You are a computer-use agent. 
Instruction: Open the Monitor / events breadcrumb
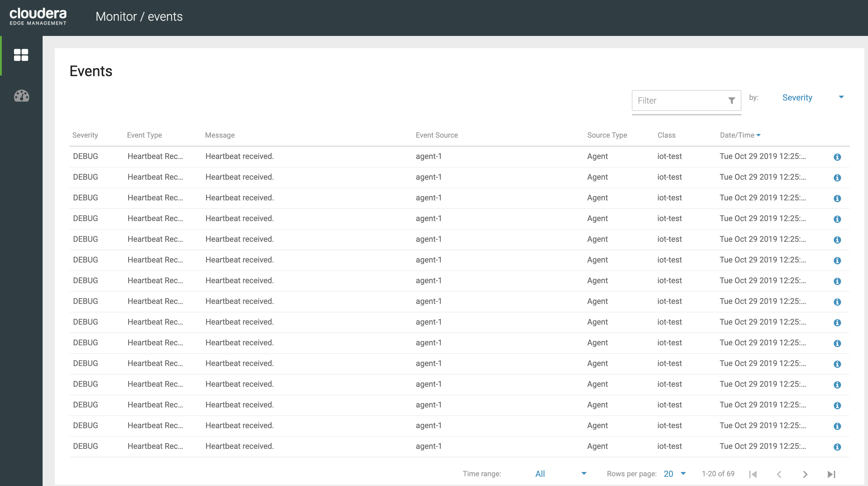(139, 16)
